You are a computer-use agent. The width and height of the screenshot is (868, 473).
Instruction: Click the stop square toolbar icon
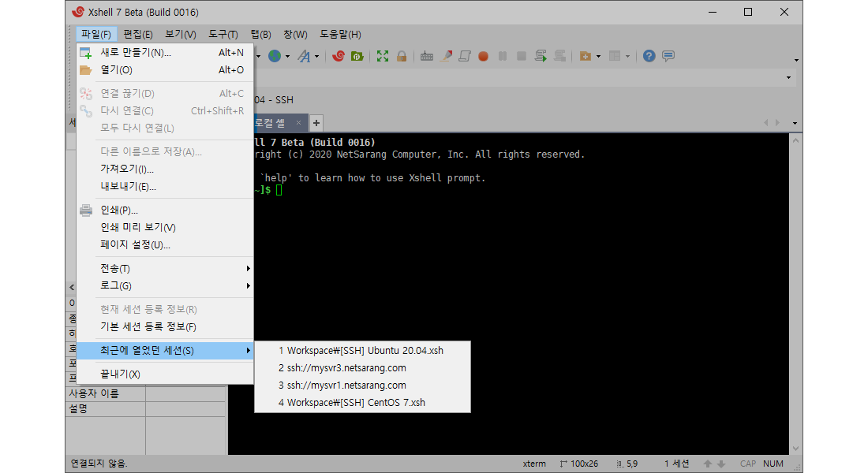point(522,56)
